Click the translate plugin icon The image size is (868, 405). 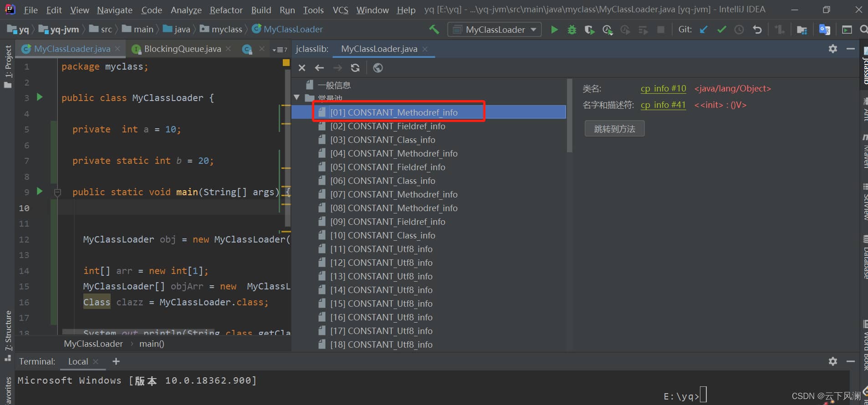[x=824, y=30]
